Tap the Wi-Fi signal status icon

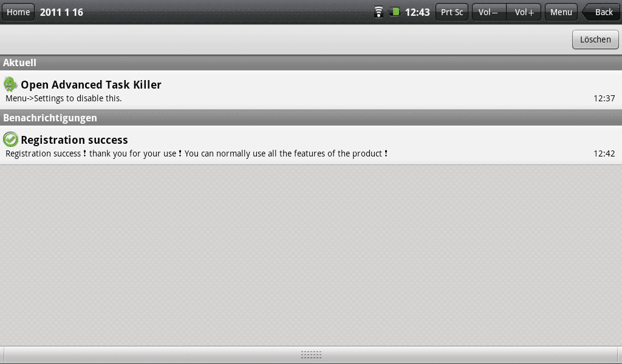pyautogui.click(x=379, y=12)
